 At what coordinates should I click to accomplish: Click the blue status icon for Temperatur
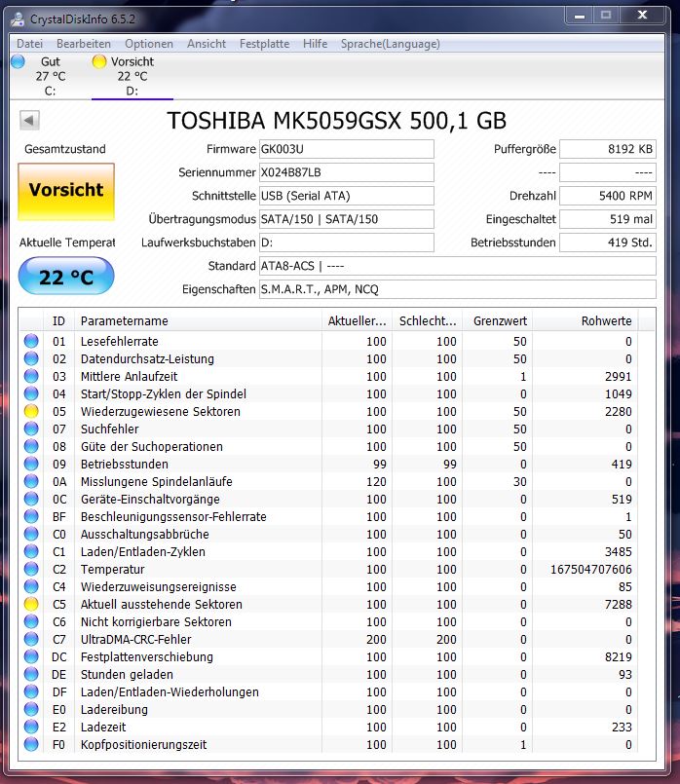[x=31, y=569]
